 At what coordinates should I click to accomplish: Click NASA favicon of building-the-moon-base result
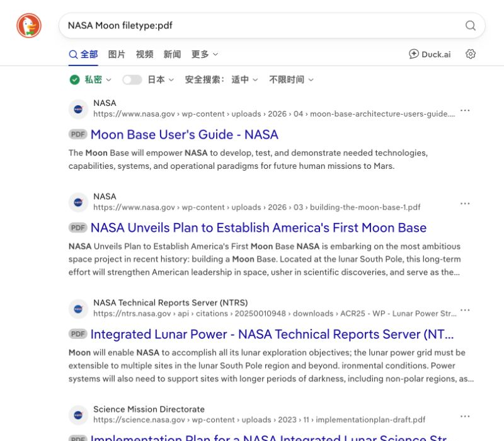click(x=78, y=202)
